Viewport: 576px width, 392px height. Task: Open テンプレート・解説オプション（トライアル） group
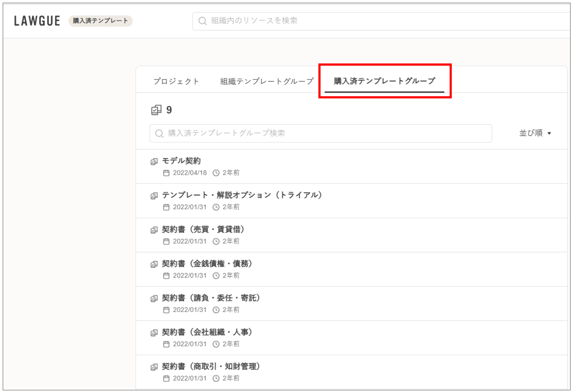[242, 195]
